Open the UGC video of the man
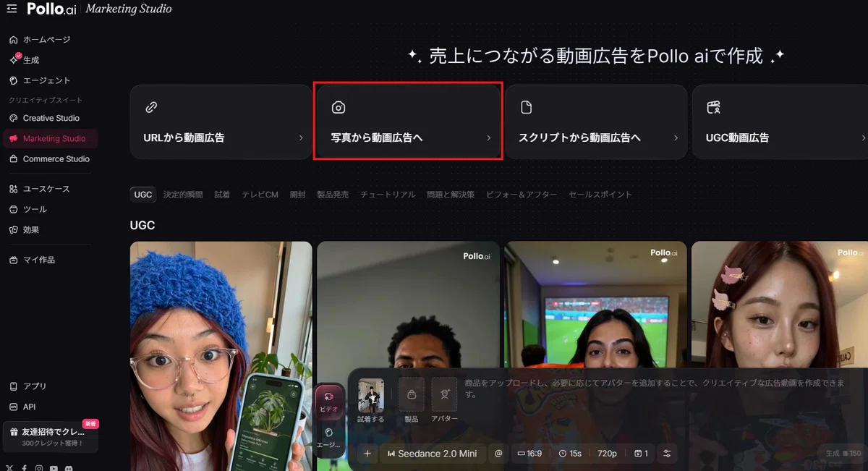Viewport: 868px width, 471px height. (x=408, y=304)
